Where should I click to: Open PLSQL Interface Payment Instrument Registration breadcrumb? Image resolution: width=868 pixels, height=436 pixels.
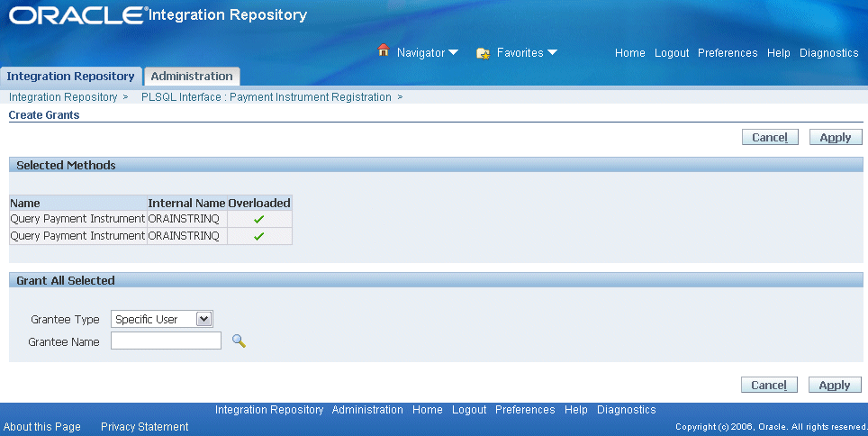click(x=267, y=97)
